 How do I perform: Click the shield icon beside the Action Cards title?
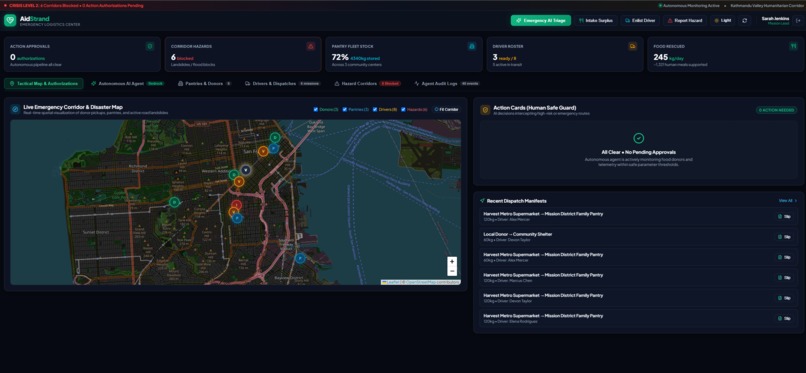pos(485,110)
